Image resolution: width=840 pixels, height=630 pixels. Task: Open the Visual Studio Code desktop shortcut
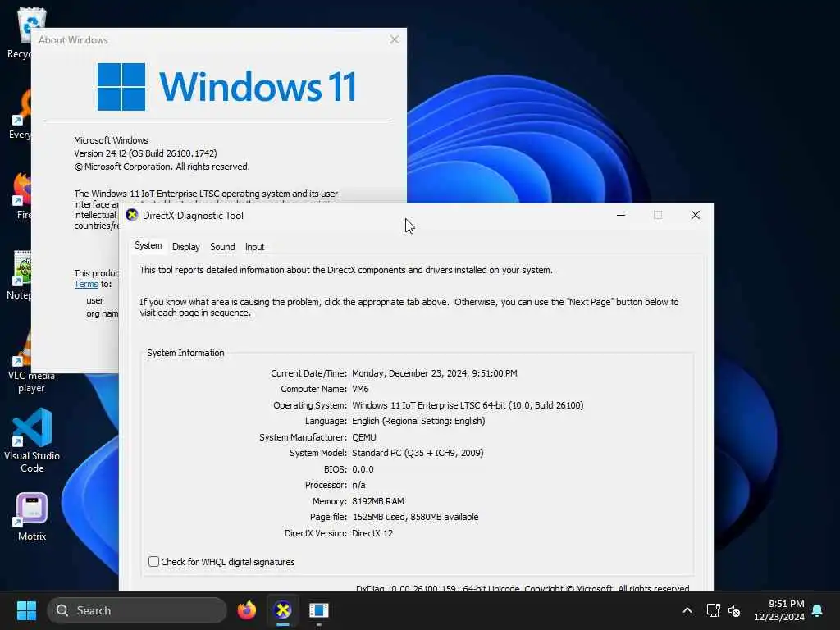[32, 441]
